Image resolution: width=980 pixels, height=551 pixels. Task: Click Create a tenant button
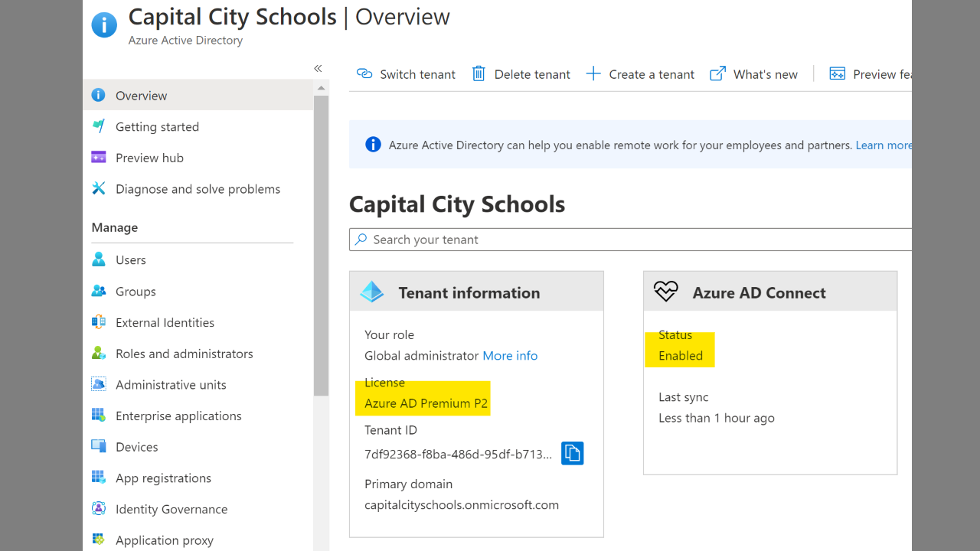click(641, 73)
